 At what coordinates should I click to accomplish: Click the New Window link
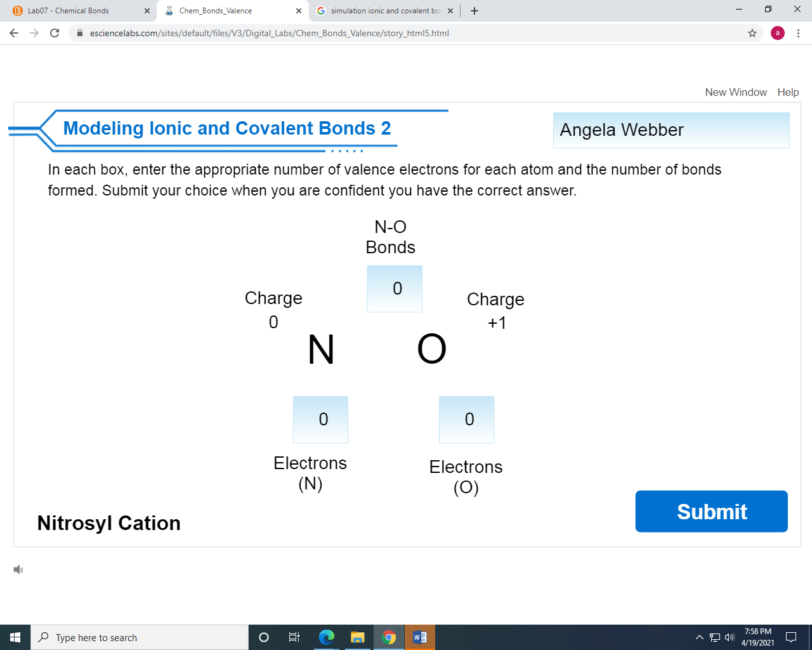[x=736, y=92]
